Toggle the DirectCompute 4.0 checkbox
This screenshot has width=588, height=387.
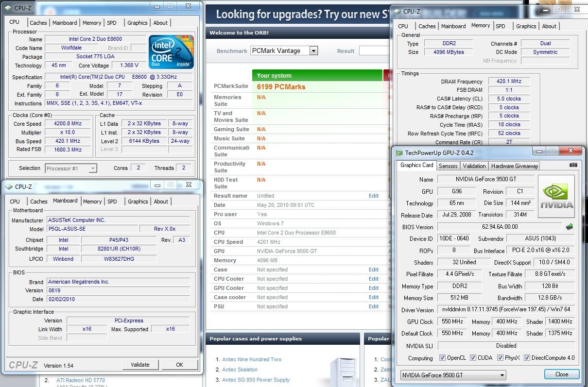click(x=527, y=358)
